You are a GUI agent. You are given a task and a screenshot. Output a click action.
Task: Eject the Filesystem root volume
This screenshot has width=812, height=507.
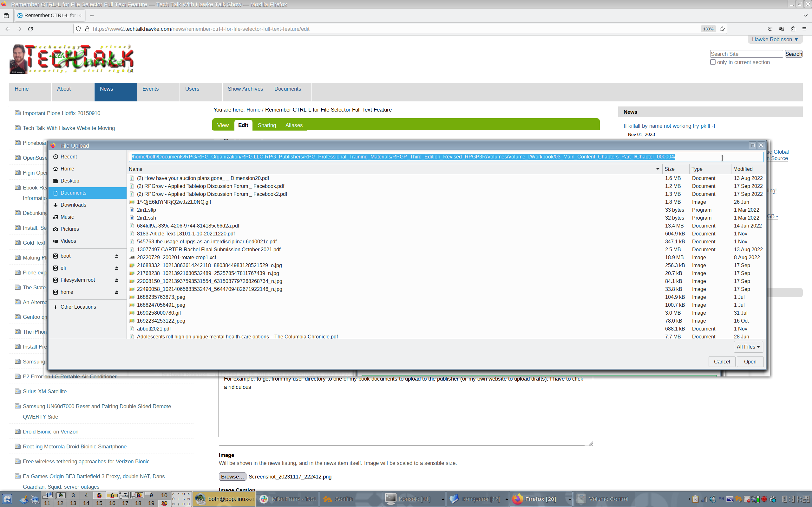pyautogui.click(x=116, y=280)
